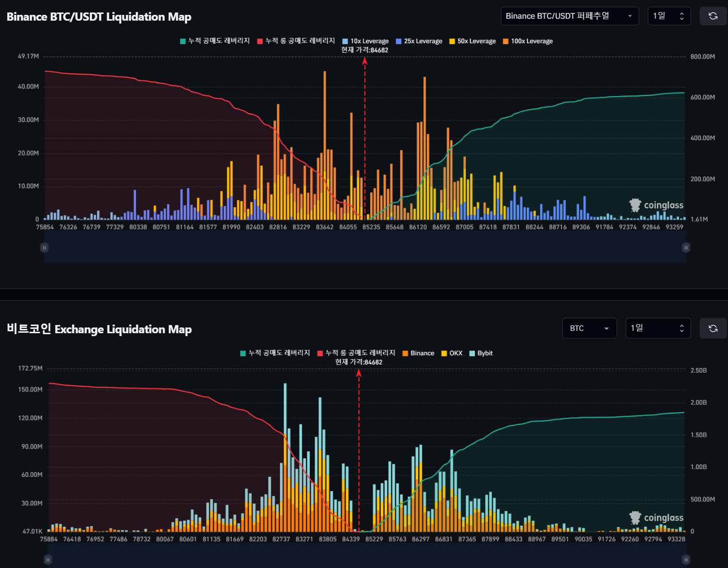Open the Binance BTC/USDT pair dropdown
The height and width of the screenshot is (568, 728).
[570, 16]
